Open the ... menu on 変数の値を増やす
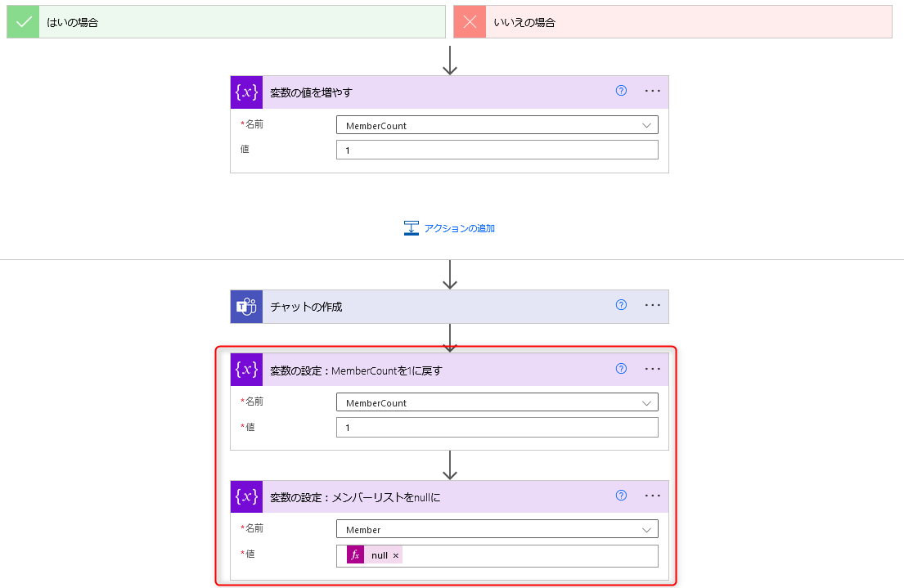Screen dimensions: 904x588 (652, 91)
